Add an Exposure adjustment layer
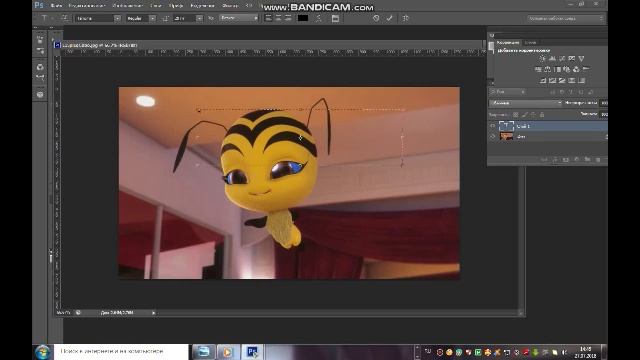 pyautogui.click(x=571, y=59)
